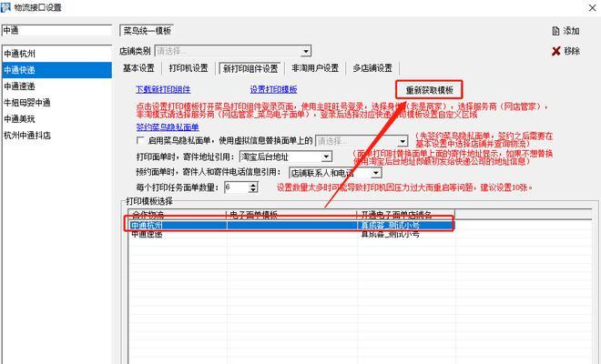Select 中通快递 in the left list
601x364 pixels.
56,70
